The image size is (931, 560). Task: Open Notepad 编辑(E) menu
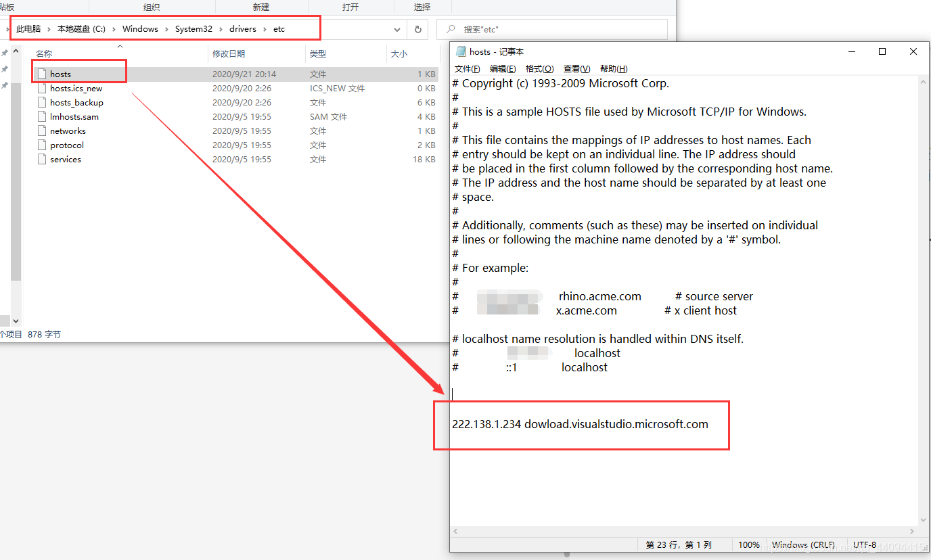(x=503, y=69)
